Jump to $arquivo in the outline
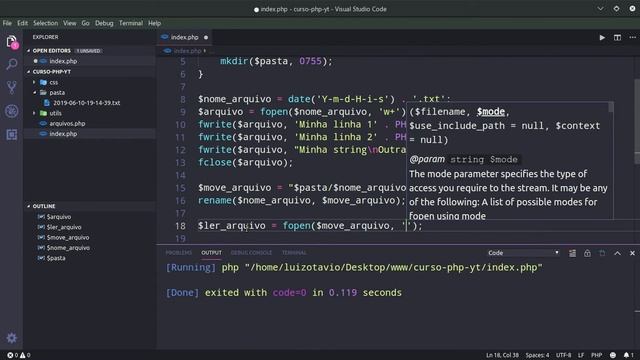 point(59,217)
